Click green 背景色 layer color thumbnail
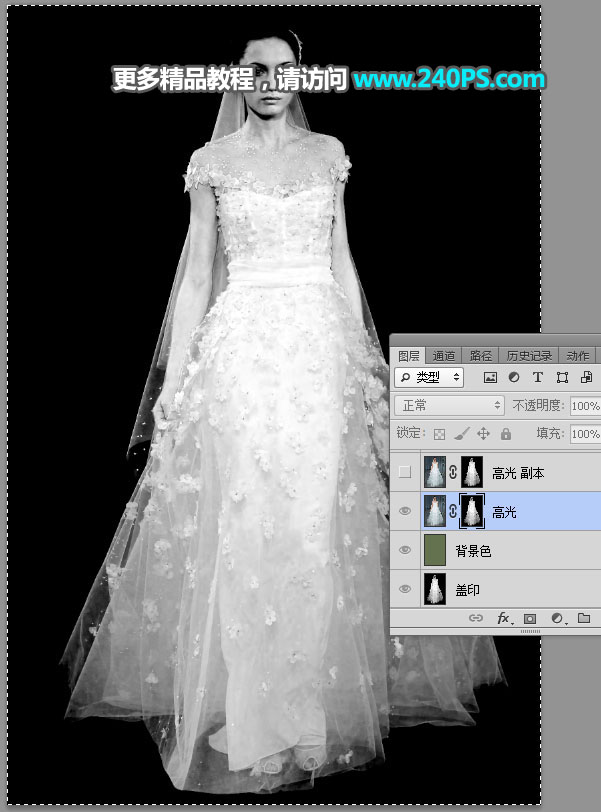 pyautogui.click(x=434, y=550)
